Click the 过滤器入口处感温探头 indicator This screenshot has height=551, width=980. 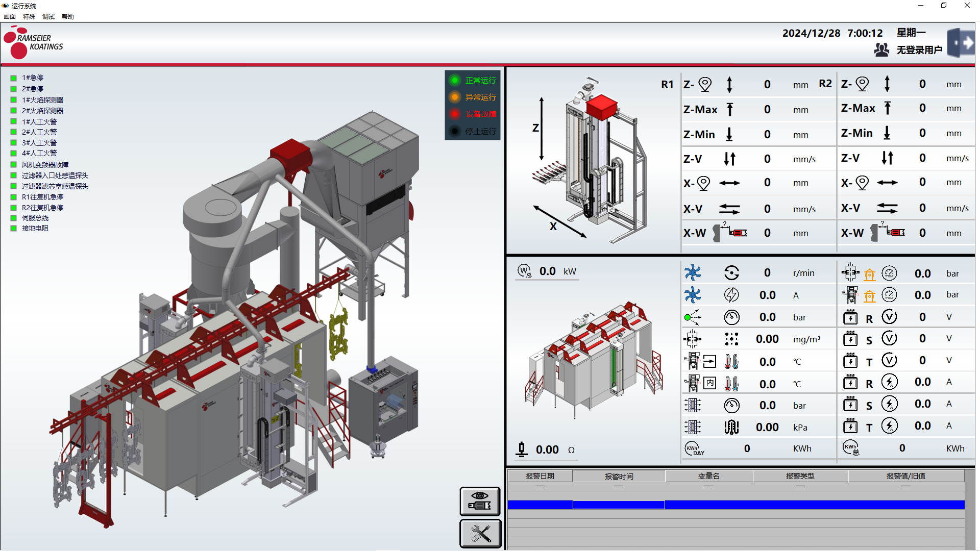pyautogui.click(x=14, y=176)
